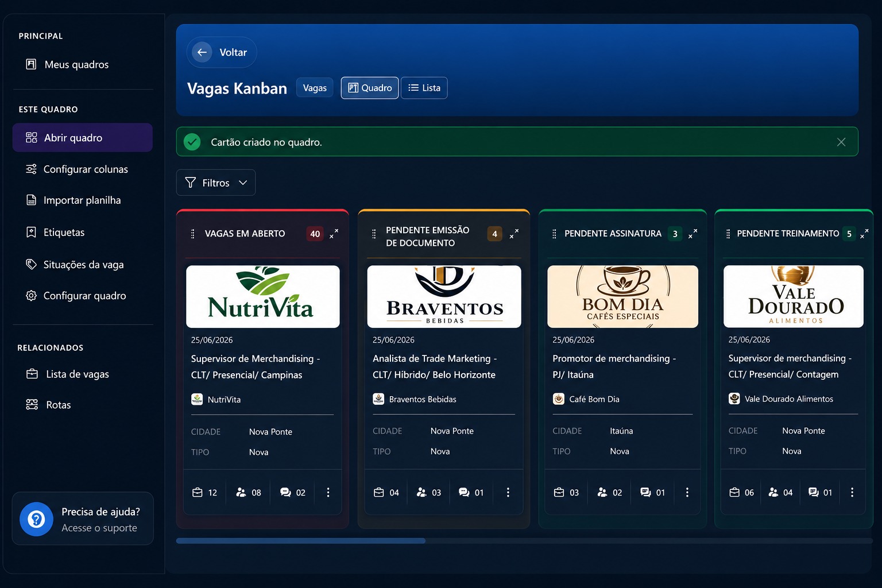The width and height of the screenshot is (882, 588).
Task: Click comments icon on Café Bom Dia card
Action: 645,492
